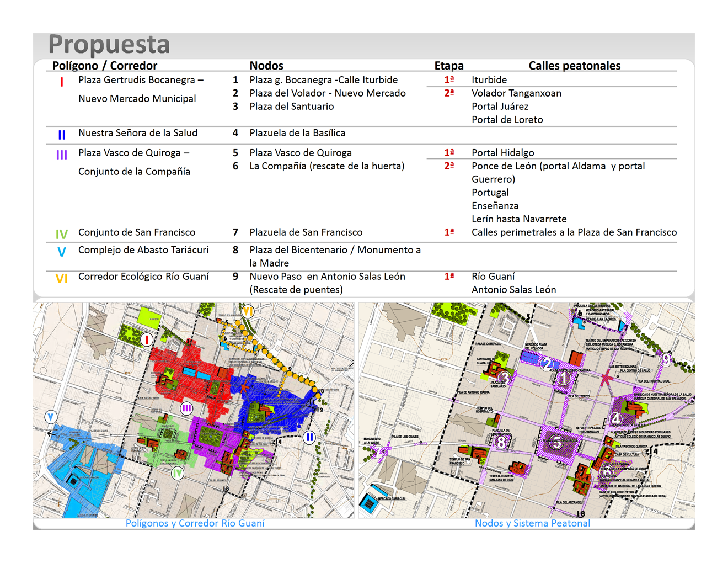Click 'Enseñanza' street entry

(x=495, y=205)
